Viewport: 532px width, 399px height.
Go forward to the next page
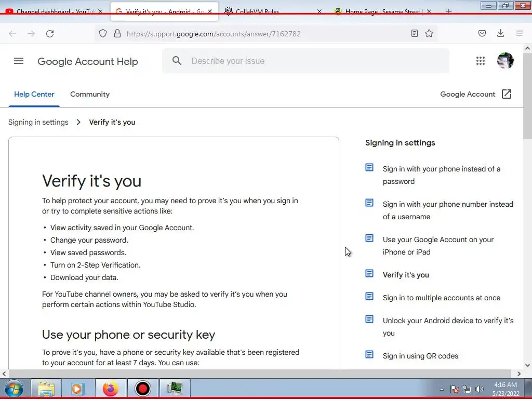tap(31, 34)
